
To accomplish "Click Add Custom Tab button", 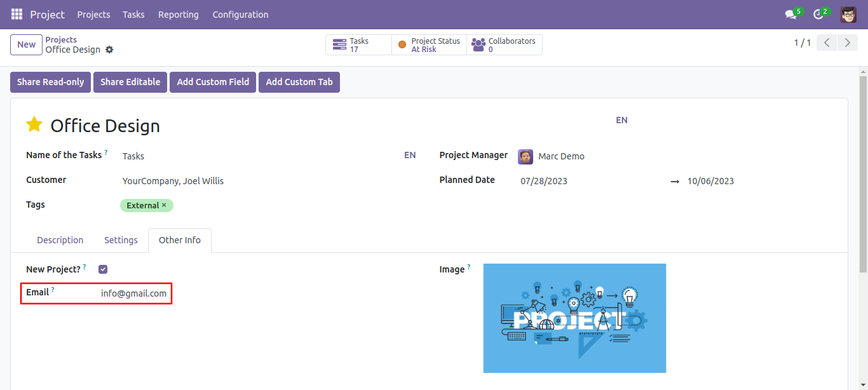I will pyautogui.click(x=299, y=82).
